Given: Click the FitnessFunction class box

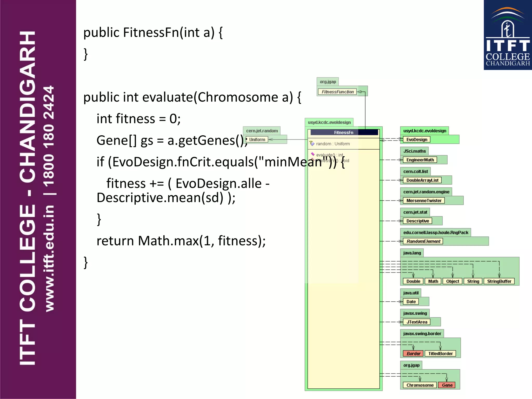Looking at the screenshot, I should point(337,92).
